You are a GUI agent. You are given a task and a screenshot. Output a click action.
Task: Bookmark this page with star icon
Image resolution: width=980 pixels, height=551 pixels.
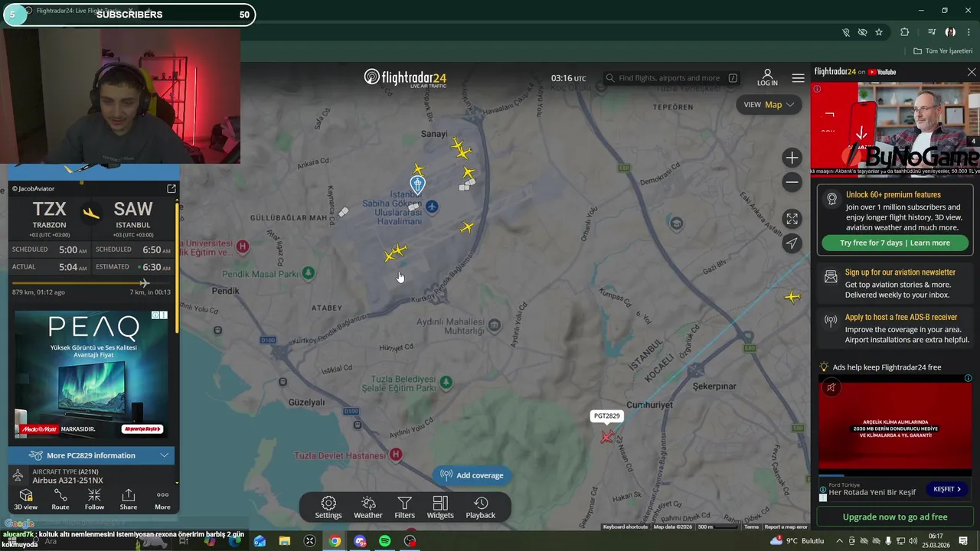pyautogui.click(x=879, y=32)
